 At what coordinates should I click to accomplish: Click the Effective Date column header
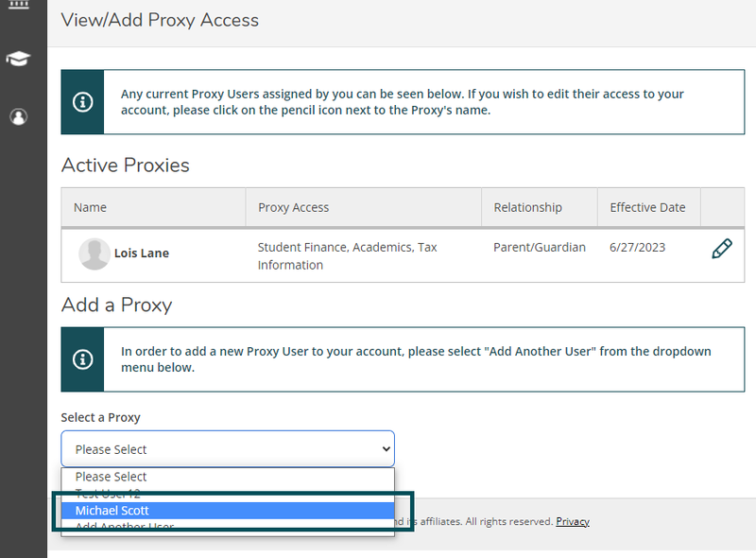click(648, 206)
